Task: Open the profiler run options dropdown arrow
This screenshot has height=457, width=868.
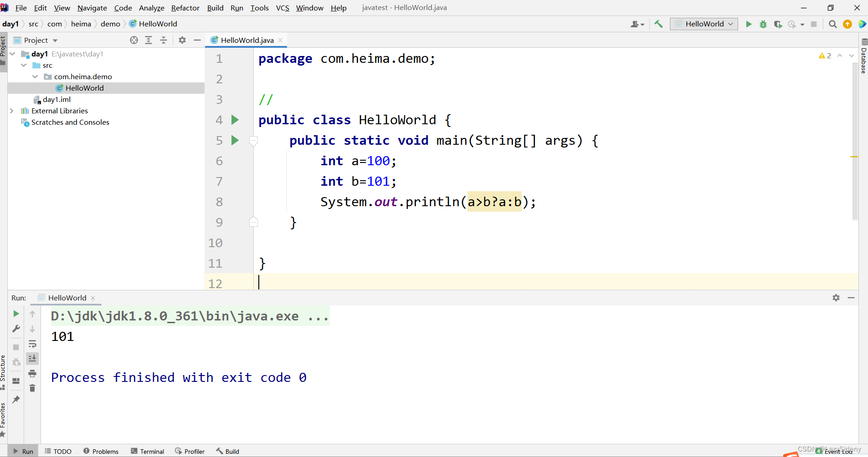Action: tap(802, 24)
